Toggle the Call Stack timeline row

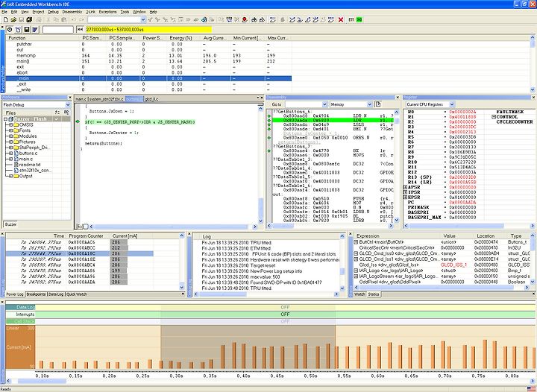point(20,321)
